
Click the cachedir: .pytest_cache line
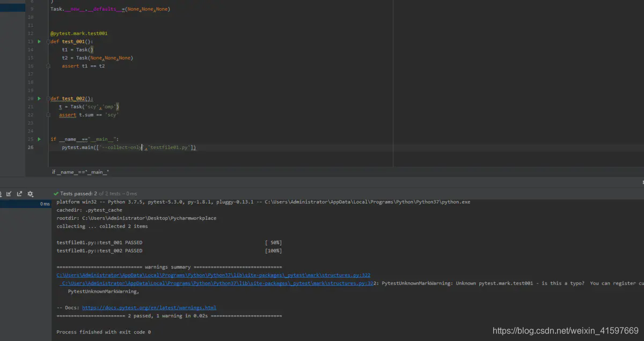tap(89, 210)
